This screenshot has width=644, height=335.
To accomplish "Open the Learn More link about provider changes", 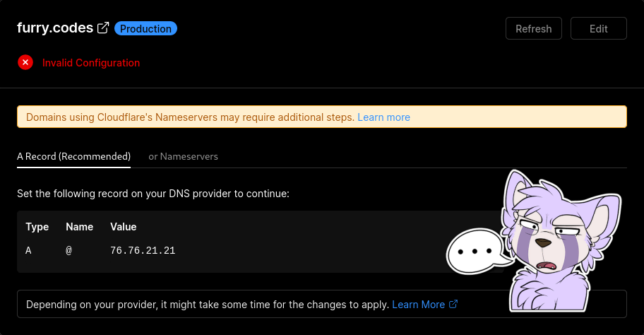I will point(418,305).
